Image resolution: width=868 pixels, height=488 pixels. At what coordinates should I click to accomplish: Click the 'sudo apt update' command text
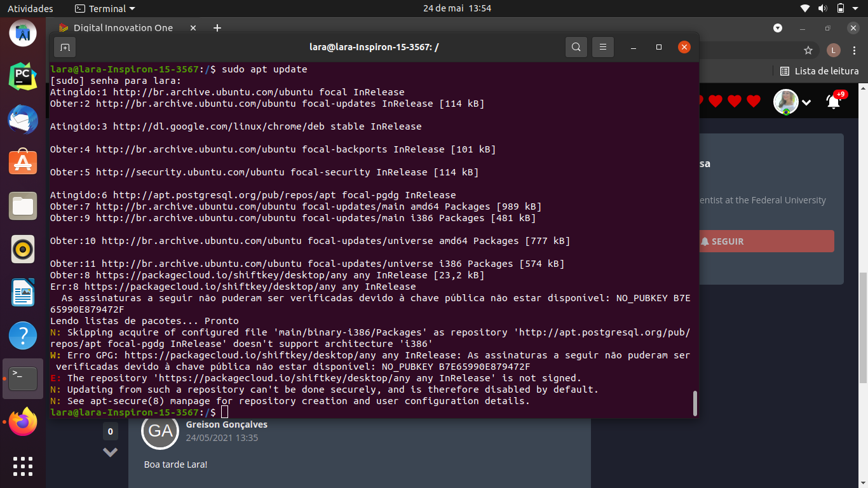click(264, 69)
